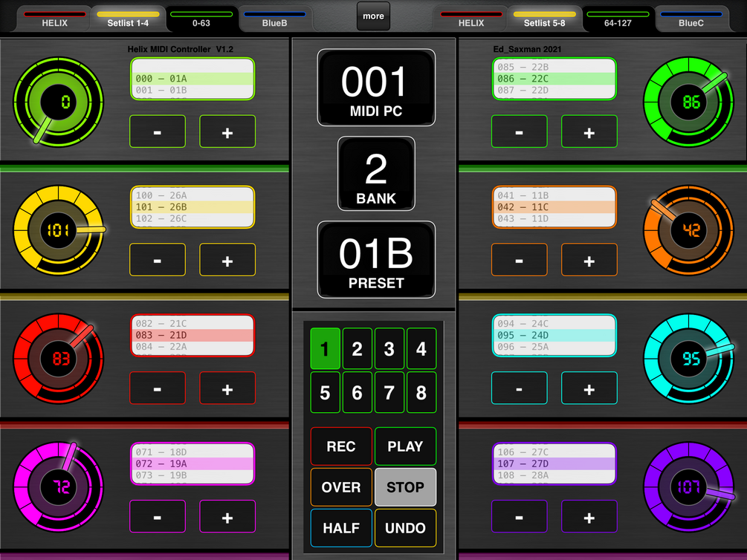Select list row 102 – 26C
Viewport: 747px width, 560px height.
(x=193, y=218)
